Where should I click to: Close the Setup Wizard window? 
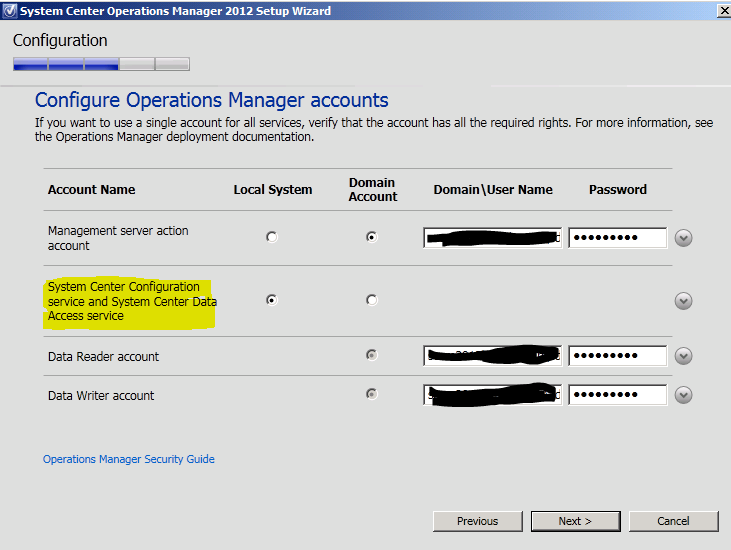tap(724, 11)
